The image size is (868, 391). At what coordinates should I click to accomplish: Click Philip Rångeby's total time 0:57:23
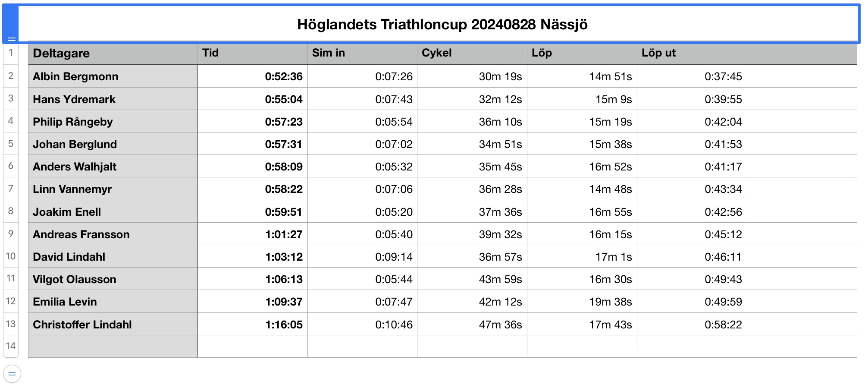pos(283,122)
